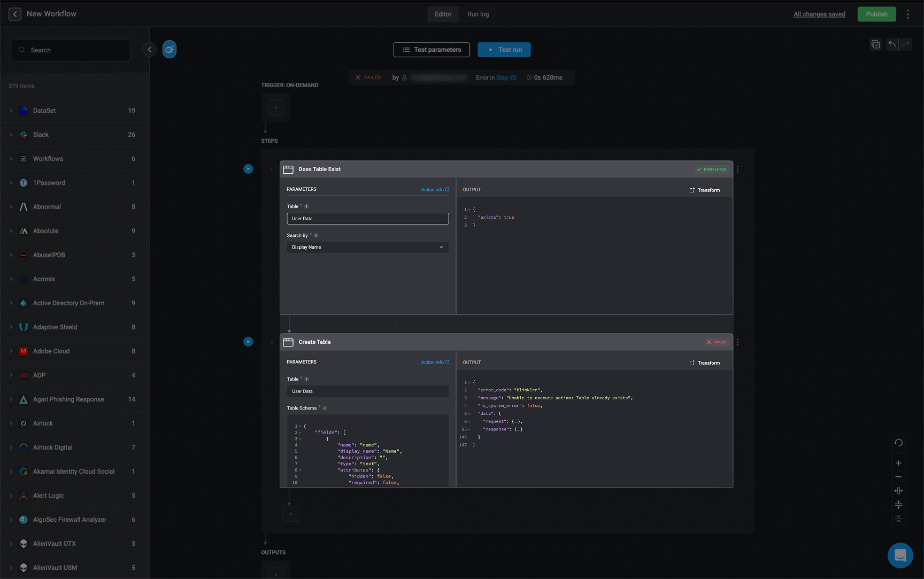This screenshot has height=579, width=924.
Task: Open the blue copilot assistant icon
Action: pos(170,50)
